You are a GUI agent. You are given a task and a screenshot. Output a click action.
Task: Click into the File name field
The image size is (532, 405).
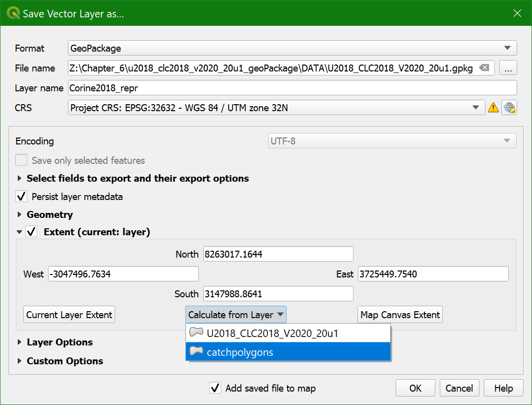coord(281,68)
